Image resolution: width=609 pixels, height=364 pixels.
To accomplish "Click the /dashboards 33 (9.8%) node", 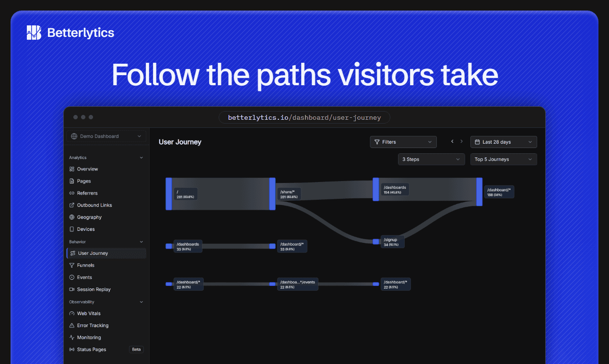I will click(188, 246).
